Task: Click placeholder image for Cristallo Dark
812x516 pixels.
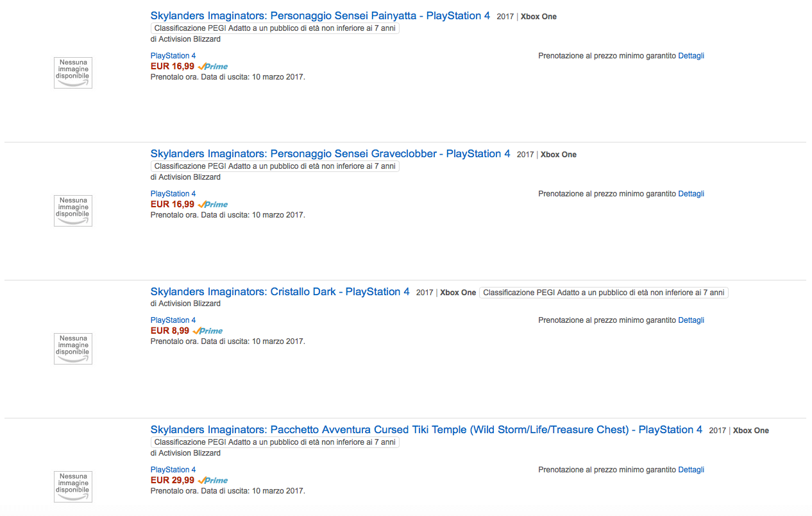Action: point(73,348)
